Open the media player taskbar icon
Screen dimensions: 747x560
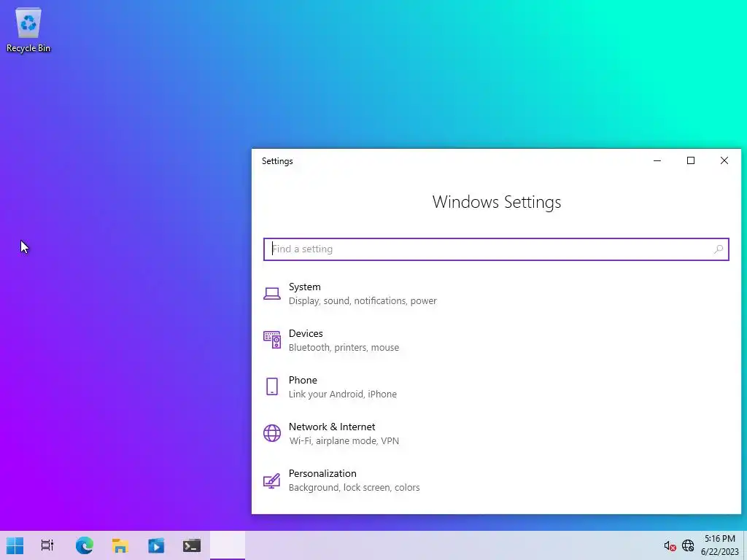pos(156,545)
